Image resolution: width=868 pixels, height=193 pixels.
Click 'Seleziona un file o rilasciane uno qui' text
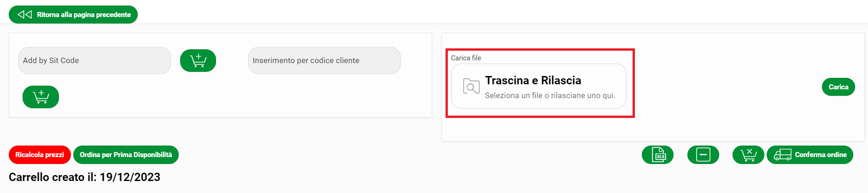point(550,95)
